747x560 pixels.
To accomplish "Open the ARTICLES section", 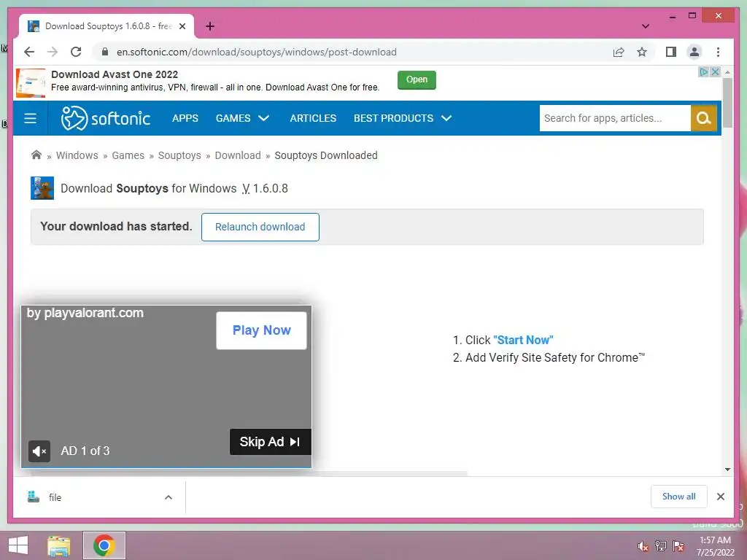I will pyautogui.click(x=313, y=118).
